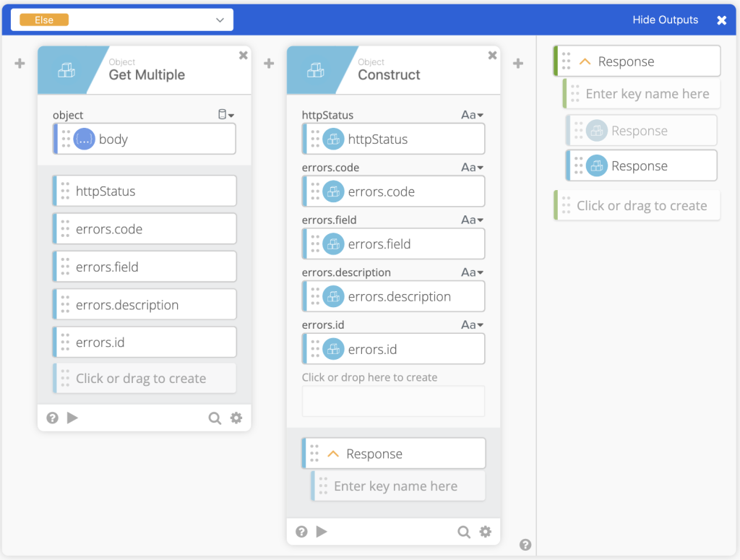Add a card between Get Multiple and Construct

[269, 63]
